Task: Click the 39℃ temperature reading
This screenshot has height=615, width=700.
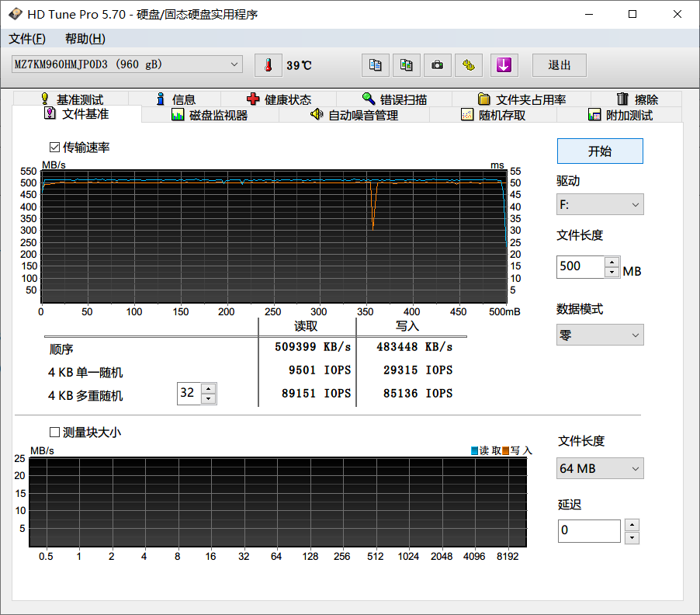Action: [299, 66]
